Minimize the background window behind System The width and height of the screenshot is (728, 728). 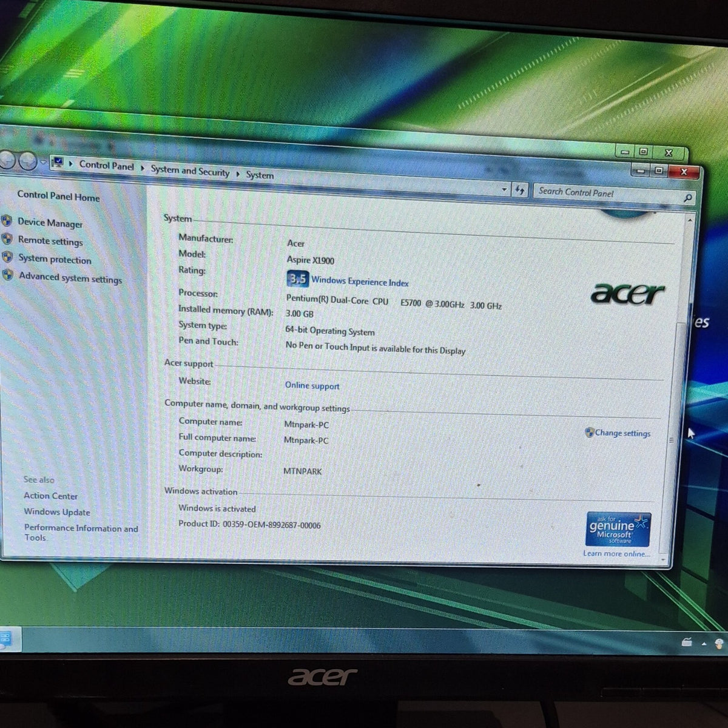[x=625, y=152]
